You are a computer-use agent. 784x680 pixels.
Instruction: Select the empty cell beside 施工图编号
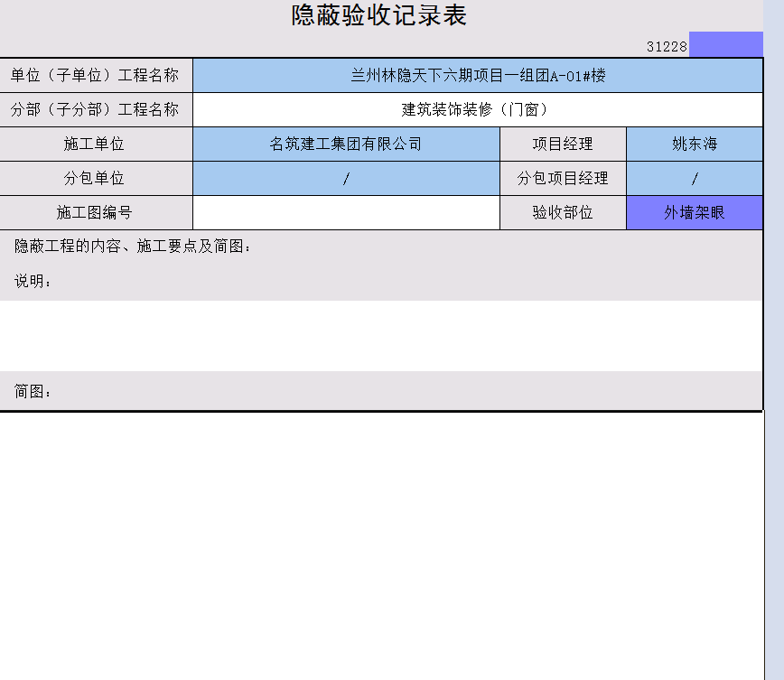[x=346, y=213]
